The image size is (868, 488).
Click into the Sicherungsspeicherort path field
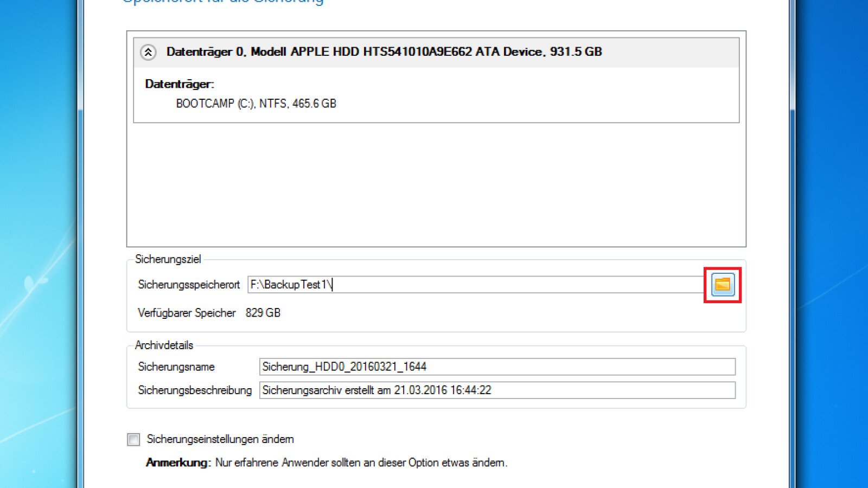[476, 285]
